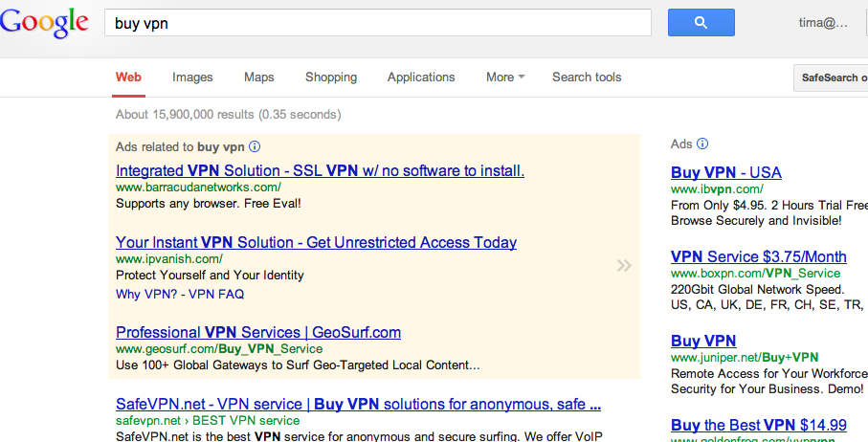868x442 pixels.
Task: Click the blue magnifier search button
Action: pos(701,23)
